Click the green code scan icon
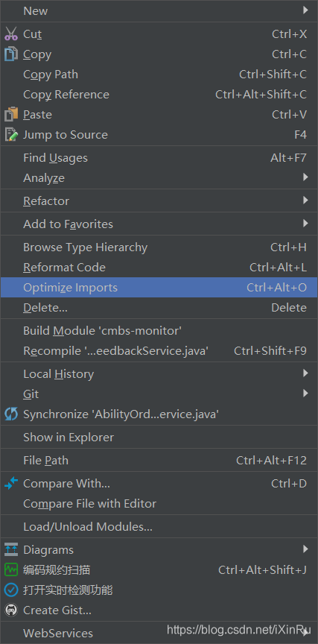The width and height of the screenshot is (318, 644). (x=11, y=569)
